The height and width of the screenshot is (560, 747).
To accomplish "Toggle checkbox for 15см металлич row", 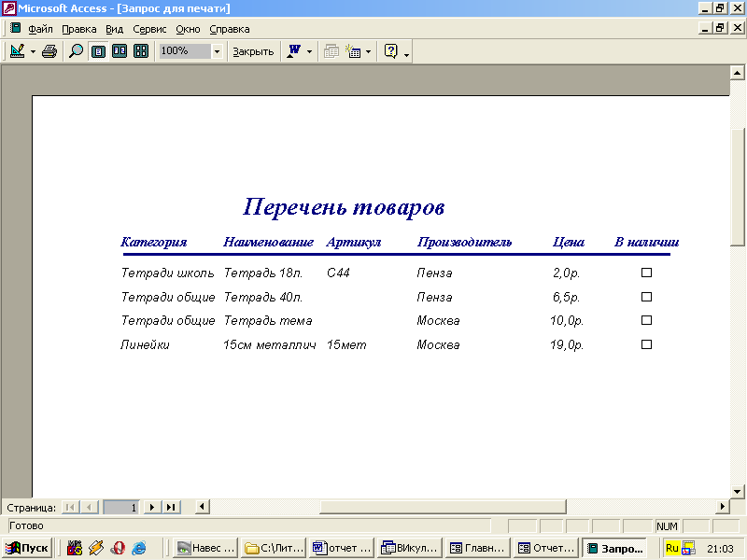I will 646,344.
